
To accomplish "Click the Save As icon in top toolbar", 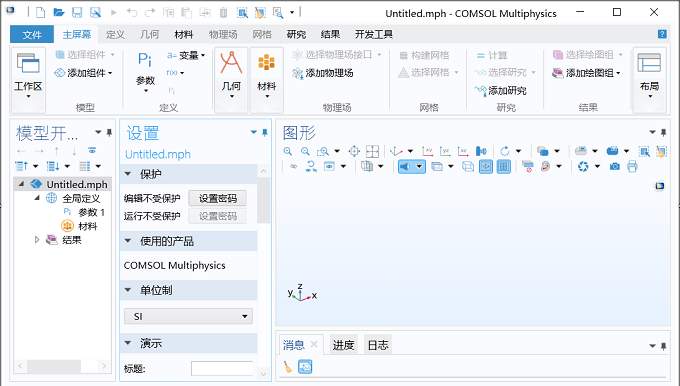I will coord(95,13).
